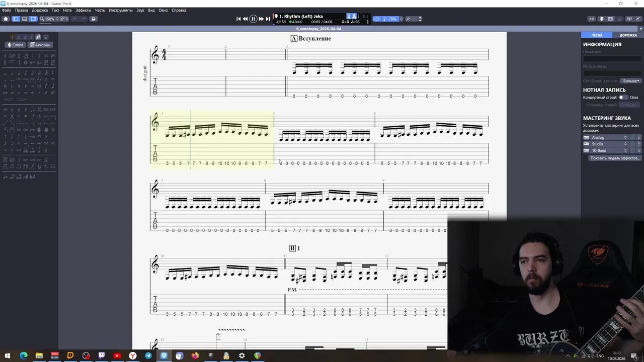Rewind to previous bar
This screenshot has width=644, height=362.
(245, 19)
